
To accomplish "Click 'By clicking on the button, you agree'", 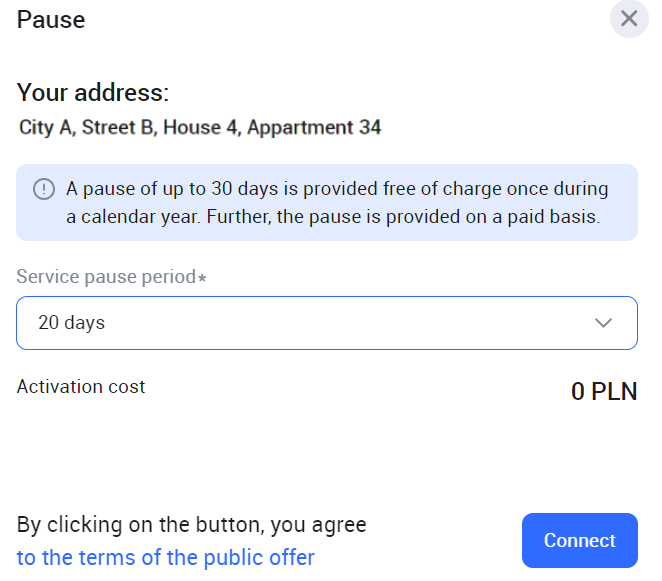I will 192,525.
